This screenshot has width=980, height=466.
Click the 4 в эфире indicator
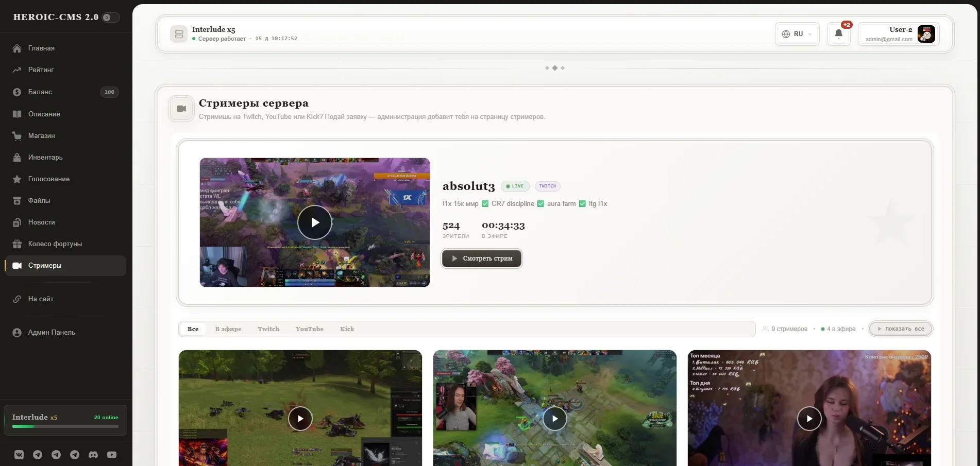838,329
